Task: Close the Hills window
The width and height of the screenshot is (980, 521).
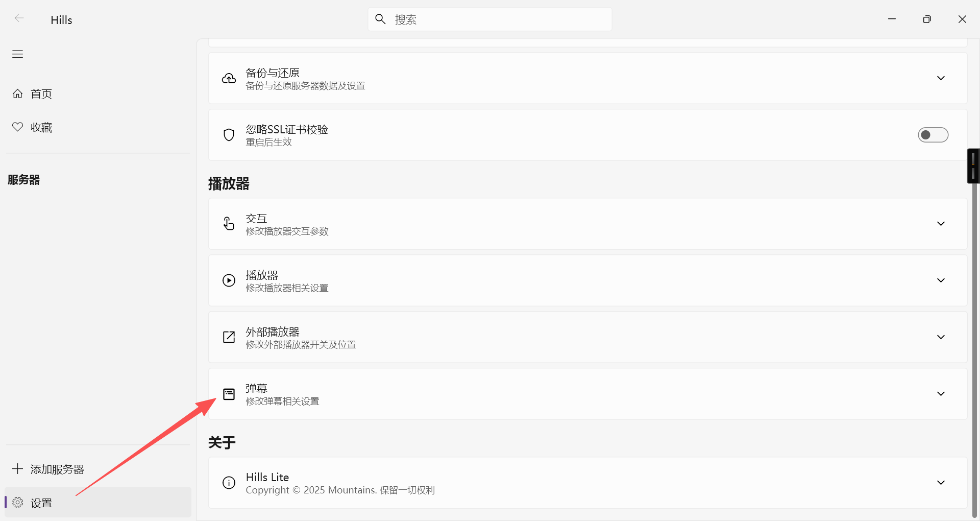Action: [x=962, y=19]
